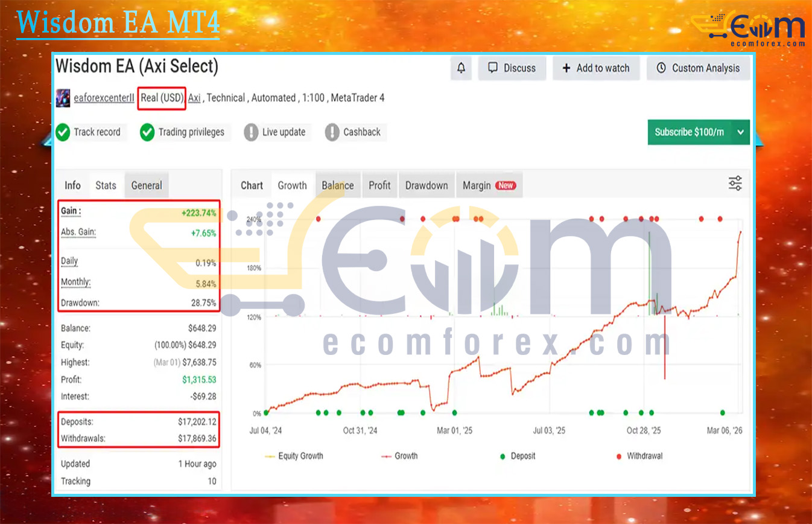
Task: Open the Drawdown chart tab
Action: [426, 185]
